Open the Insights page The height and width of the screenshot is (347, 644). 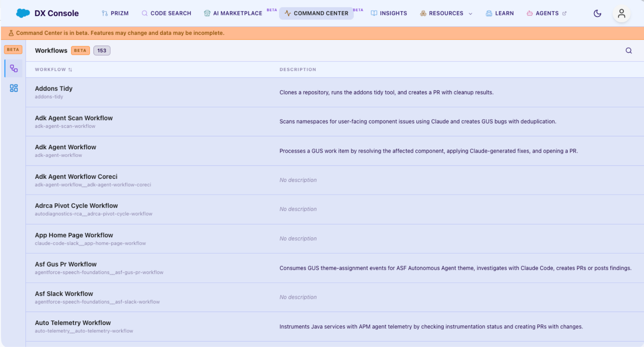click(389, 13)
